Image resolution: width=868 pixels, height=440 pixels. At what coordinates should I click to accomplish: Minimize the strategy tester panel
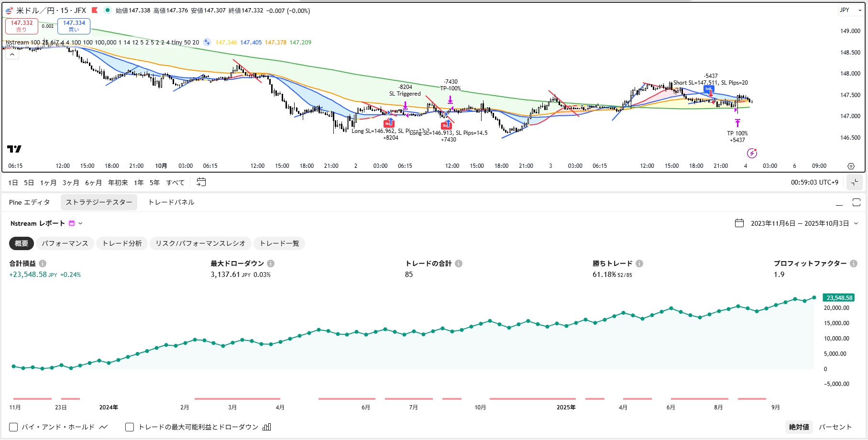tap(839, 203)
